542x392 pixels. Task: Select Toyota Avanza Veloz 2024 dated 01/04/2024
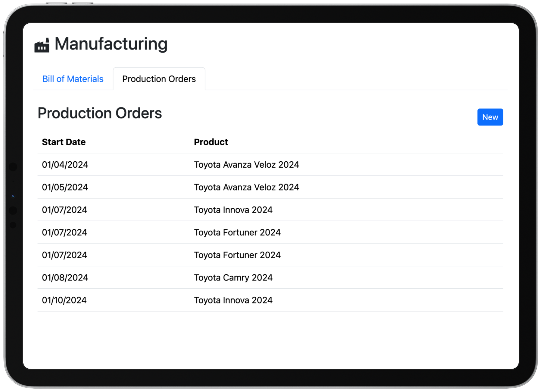click(246, 165)
